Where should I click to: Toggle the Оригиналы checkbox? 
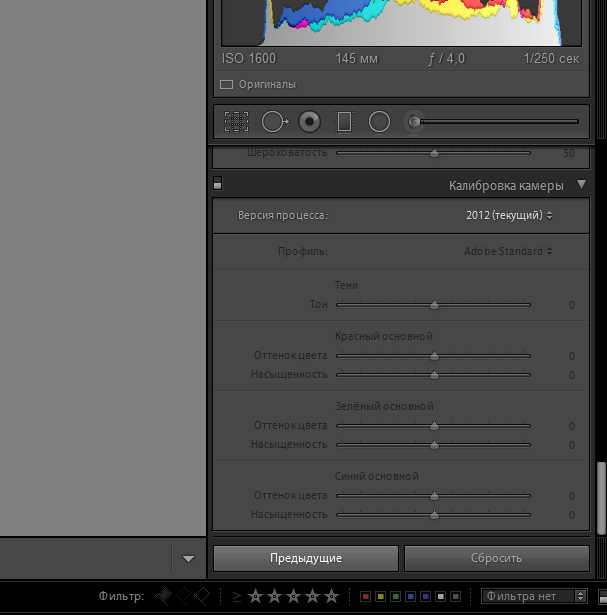point(226,84)
